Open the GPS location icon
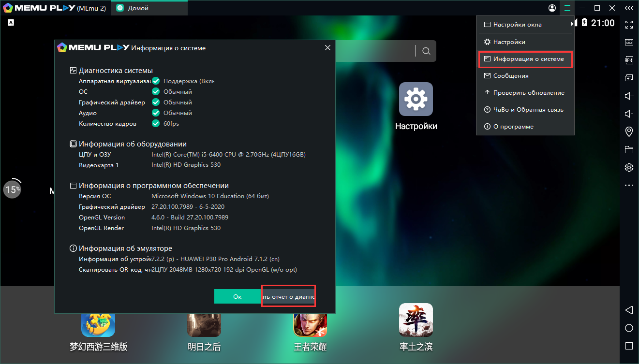This screenshot has width=639, height=364. point(629,131)
